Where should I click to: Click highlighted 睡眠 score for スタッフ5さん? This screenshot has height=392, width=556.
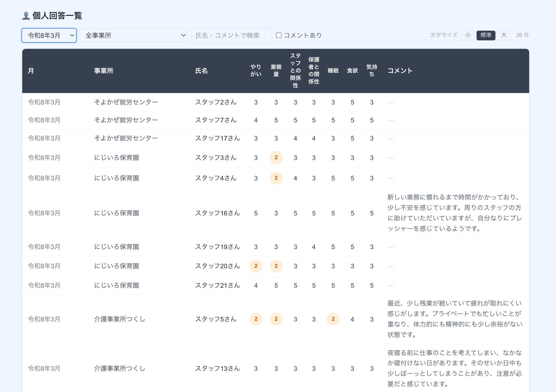click(x=333, y=319)
